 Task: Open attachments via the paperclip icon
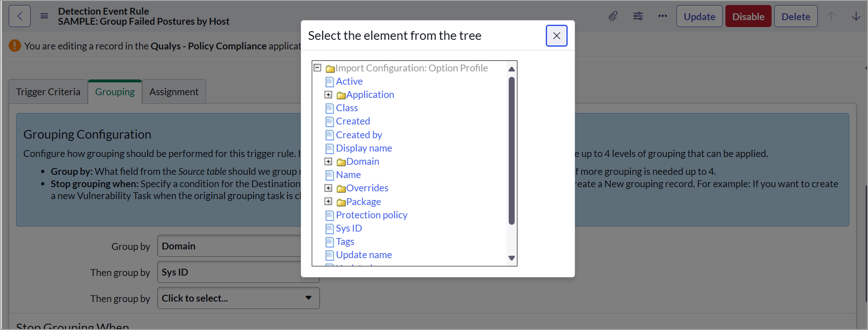(613, 16)
